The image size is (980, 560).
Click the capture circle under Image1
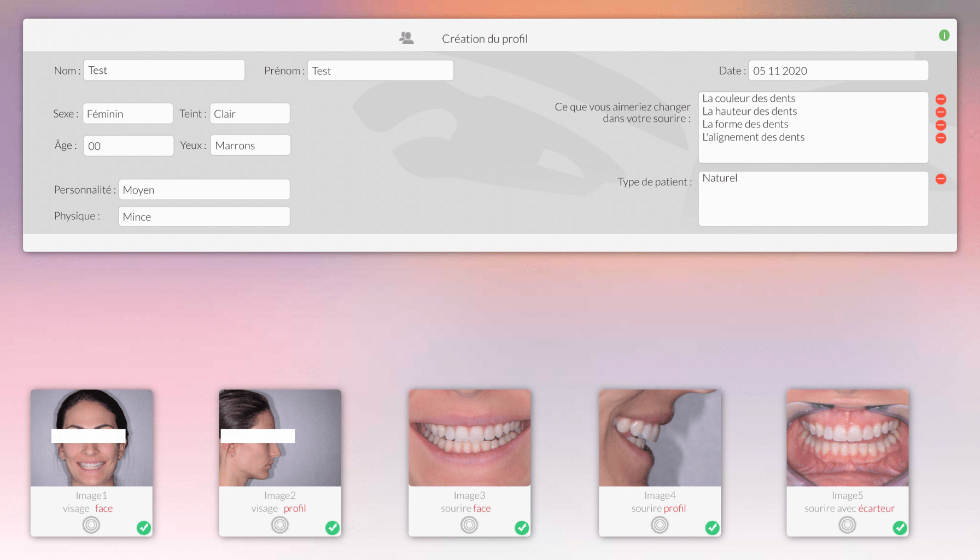pyautogui.click(x=91, y=525)
